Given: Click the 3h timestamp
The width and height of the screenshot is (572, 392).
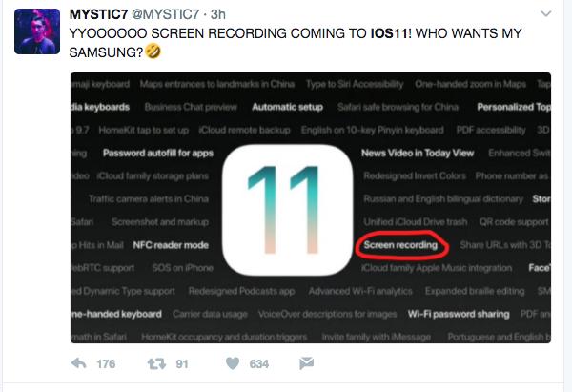Looking at the screenshot, I should (218, 14).
